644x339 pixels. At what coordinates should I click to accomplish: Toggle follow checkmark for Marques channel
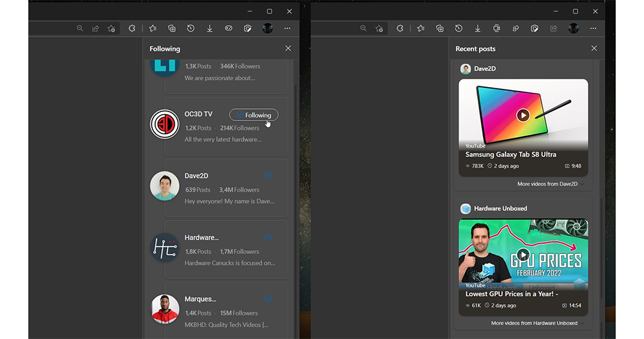(x=268, y=299)
